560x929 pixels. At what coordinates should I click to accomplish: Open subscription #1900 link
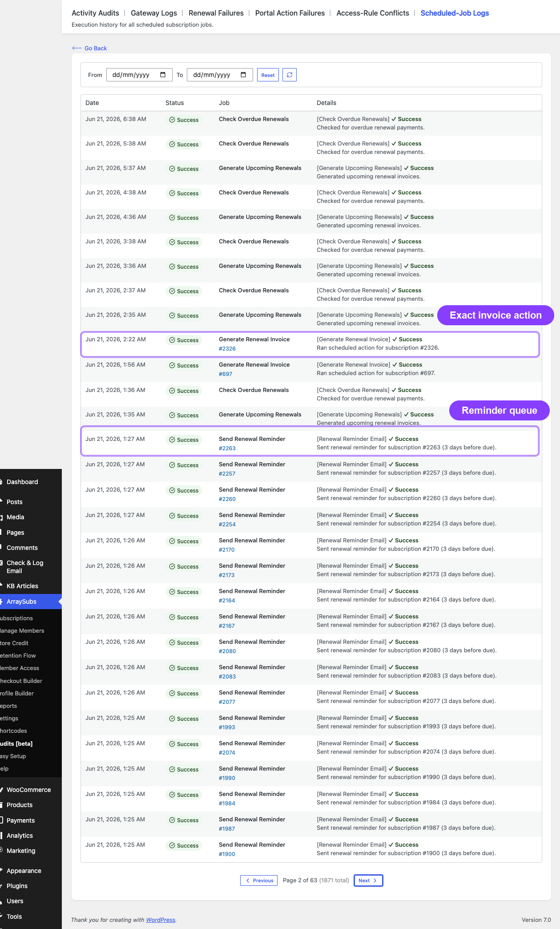pyautogui.click(x=227, y=854)
